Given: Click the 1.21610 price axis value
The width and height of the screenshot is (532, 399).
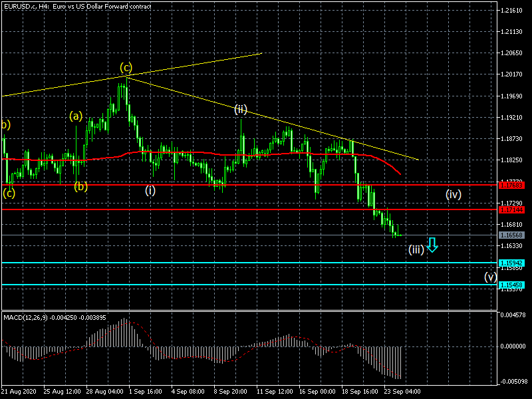Looking at the screenshot, I should 511,11.
